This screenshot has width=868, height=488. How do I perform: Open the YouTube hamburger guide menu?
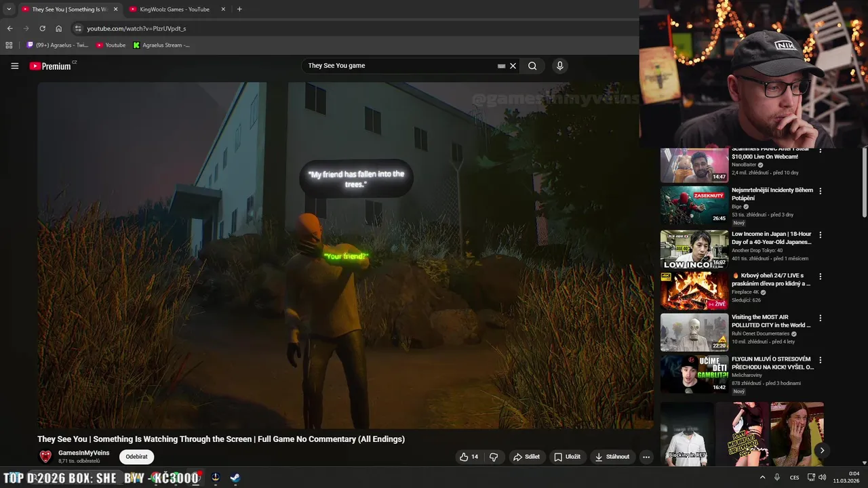(14, 66)
